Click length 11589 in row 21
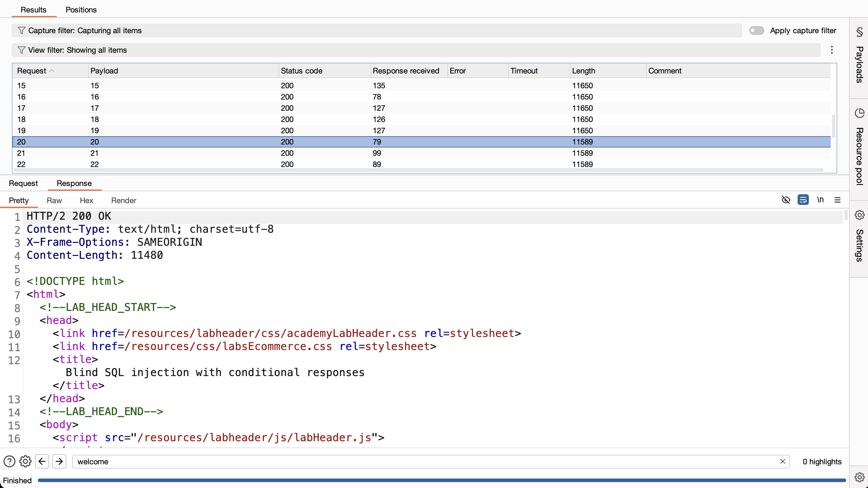 582,153
